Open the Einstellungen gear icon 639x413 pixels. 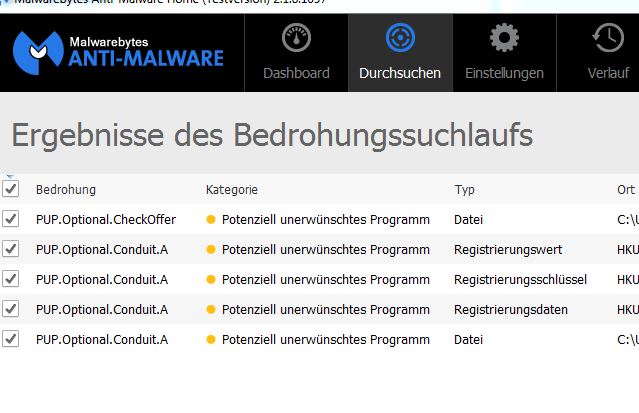[x=504, y=38]
